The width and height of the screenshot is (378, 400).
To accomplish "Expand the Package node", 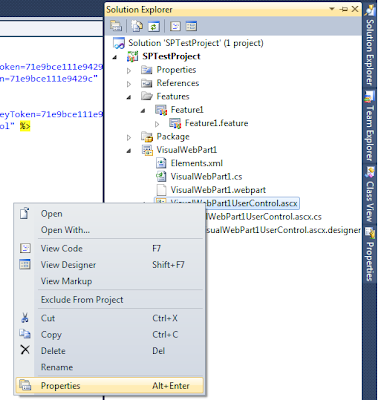I will (129, 137).
